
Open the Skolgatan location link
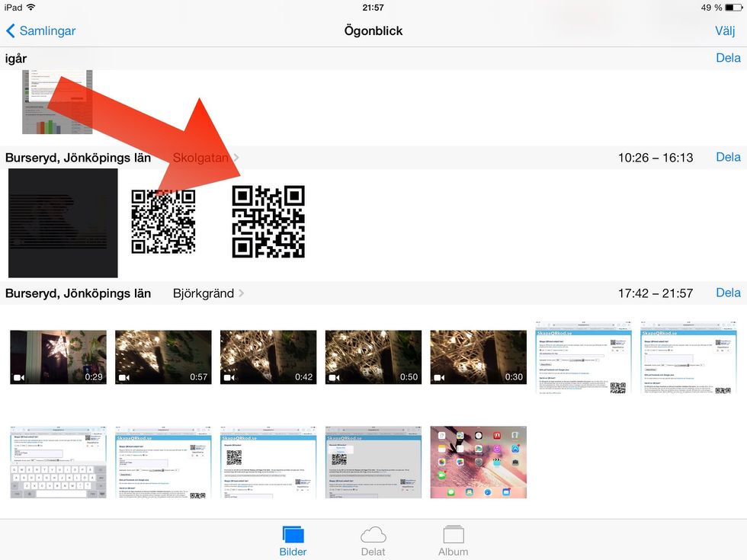point(205,158)
